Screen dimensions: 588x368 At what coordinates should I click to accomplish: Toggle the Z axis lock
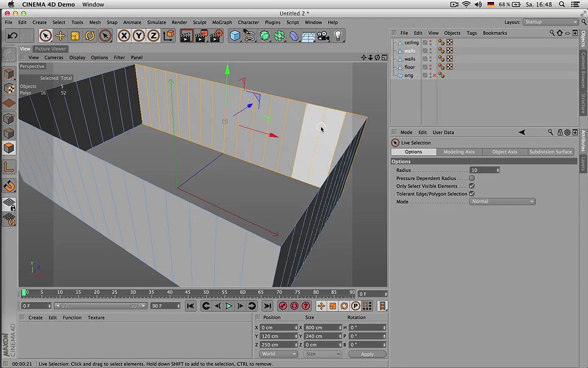click(153, 36)
